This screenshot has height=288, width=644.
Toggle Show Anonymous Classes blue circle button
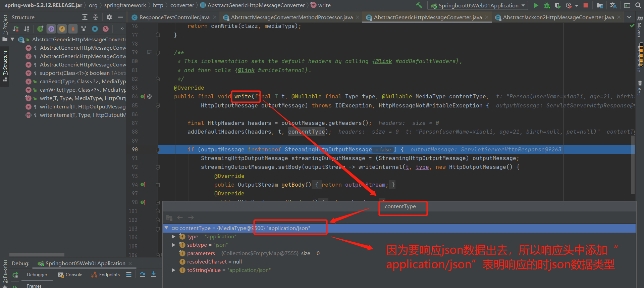(95, 29)
